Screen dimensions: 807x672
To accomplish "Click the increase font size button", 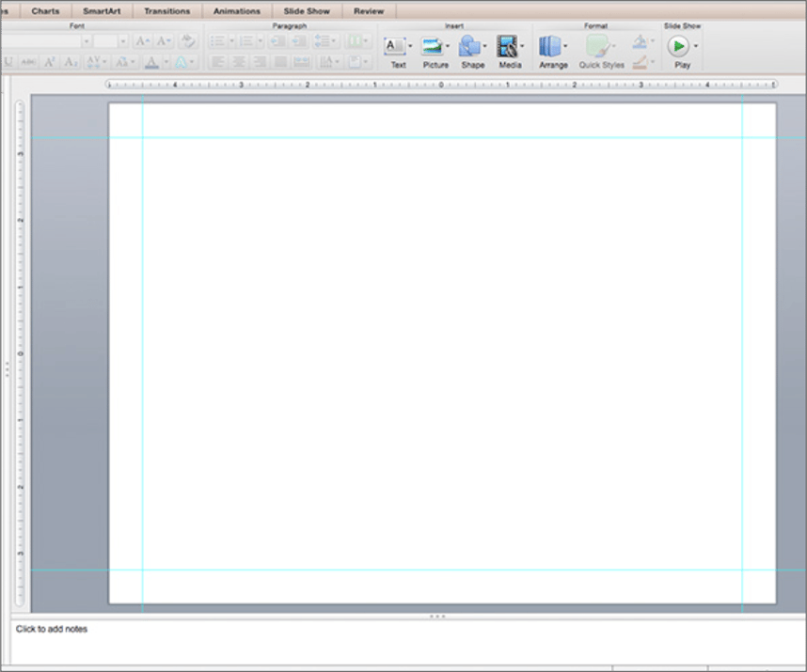I will click(141, 40).
